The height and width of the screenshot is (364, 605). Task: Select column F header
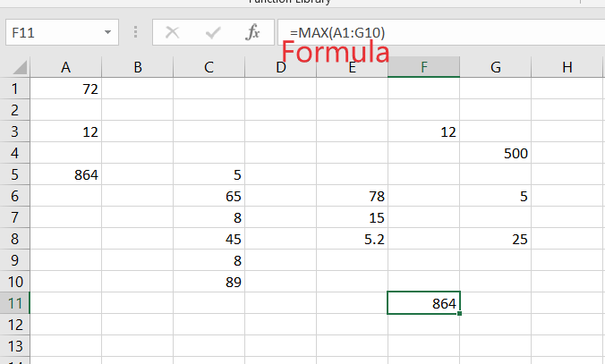(424, 67)
